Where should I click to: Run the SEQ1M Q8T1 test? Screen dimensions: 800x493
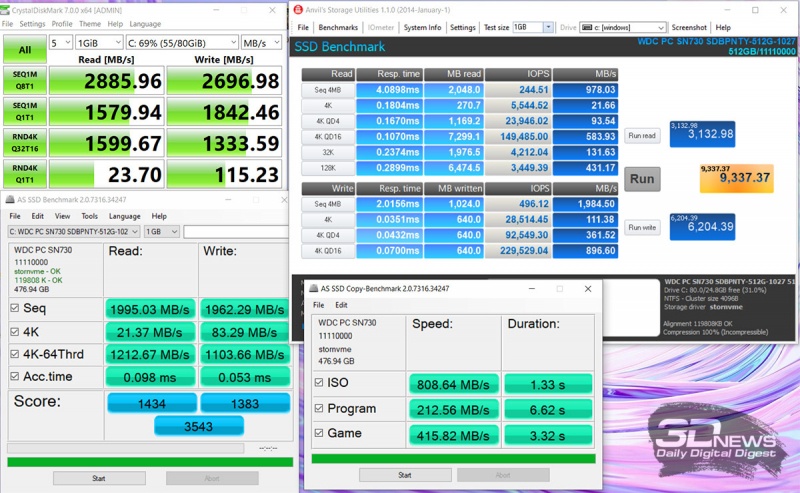click(x=24, y=80)
